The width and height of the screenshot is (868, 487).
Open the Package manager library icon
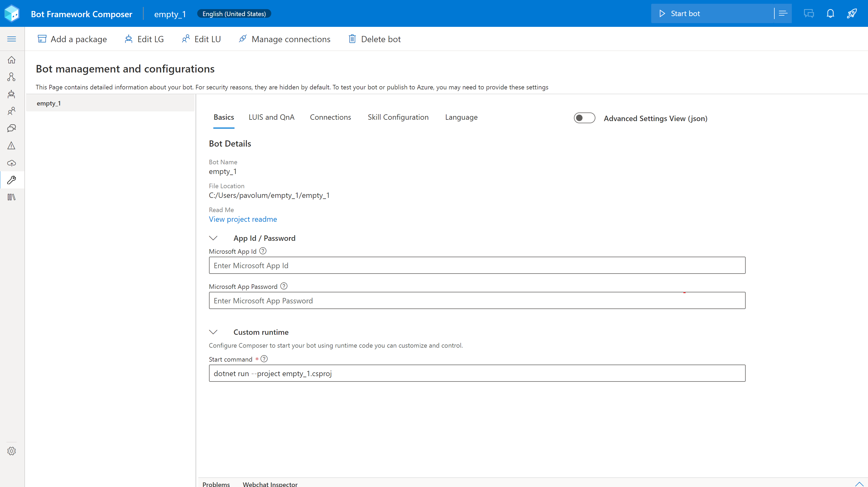12,197
